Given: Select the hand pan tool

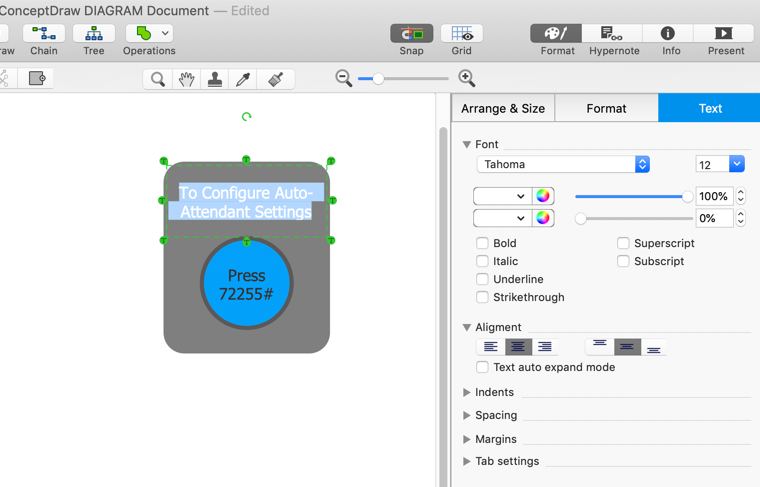Looking at the screenshot, I should 186,79.
